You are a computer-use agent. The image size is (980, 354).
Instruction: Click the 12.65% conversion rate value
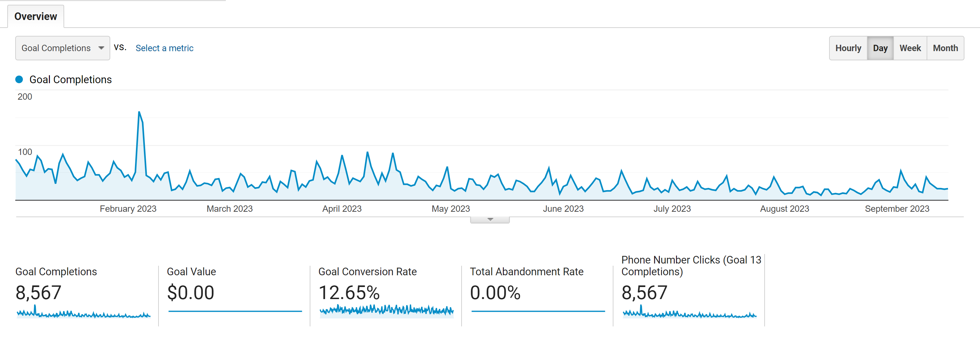(x=349, y=292)
